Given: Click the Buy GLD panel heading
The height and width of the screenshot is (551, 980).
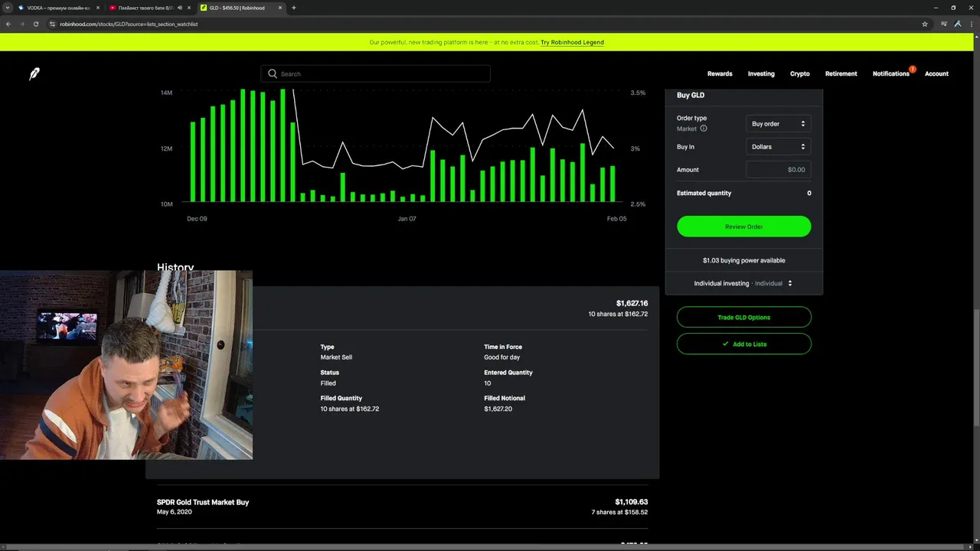Looking at the screenshot, I should [x=691, y=95].
